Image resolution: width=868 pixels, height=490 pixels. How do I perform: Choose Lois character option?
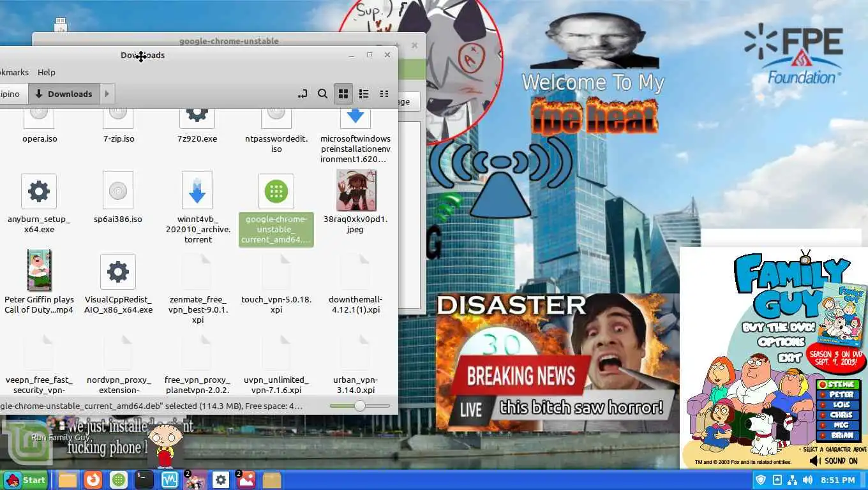click(x=840, y=405)
